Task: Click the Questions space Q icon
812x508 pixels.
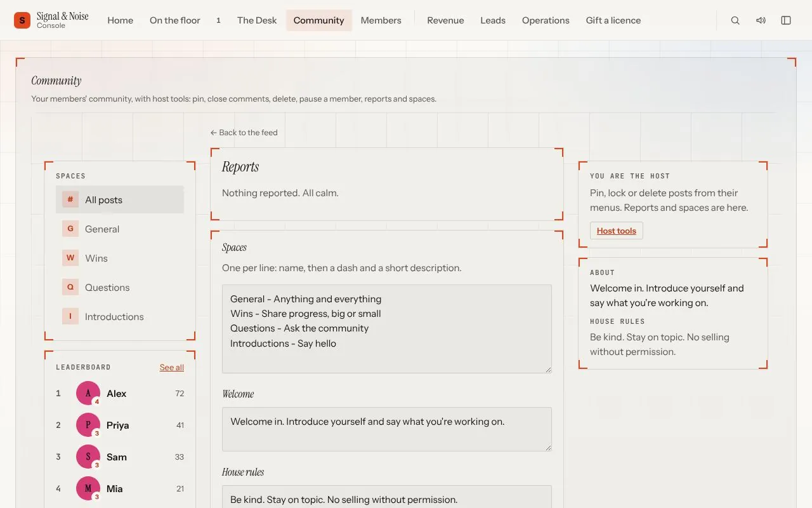Action: tap(70, 287)
